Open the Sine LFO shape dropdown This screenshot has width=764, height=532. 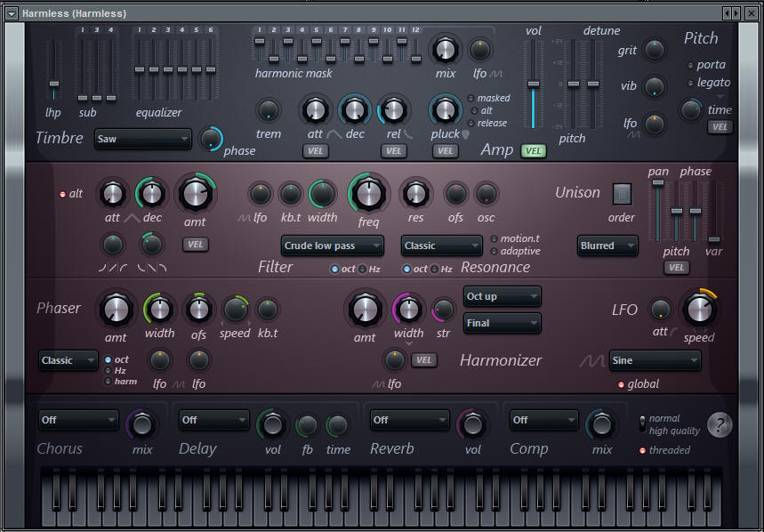pyautogui.click(x=655, y=360)
